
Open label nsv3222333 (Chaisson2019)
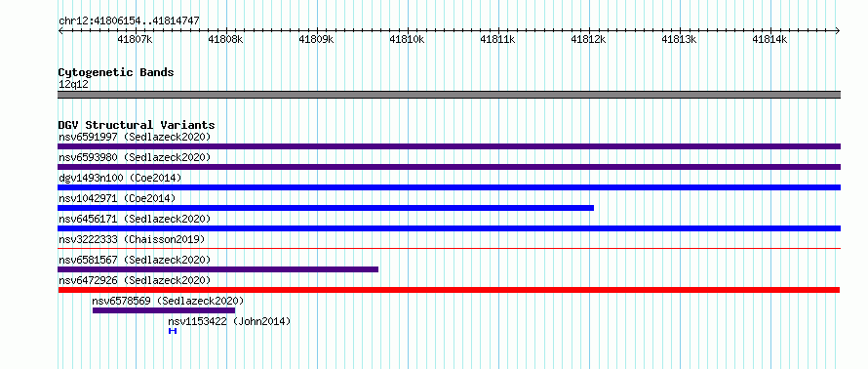[x=132, y=239]
